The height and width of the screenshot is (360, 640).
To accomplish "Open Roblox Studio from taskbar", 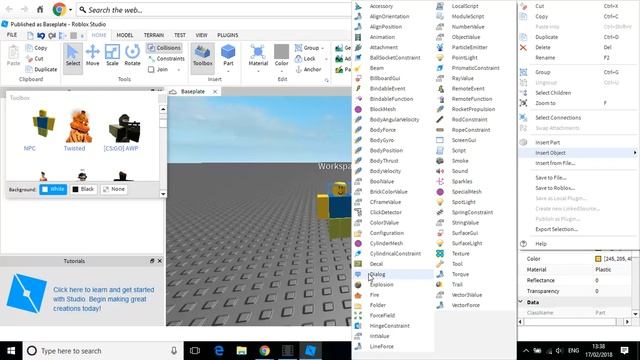I will point(310,351).
